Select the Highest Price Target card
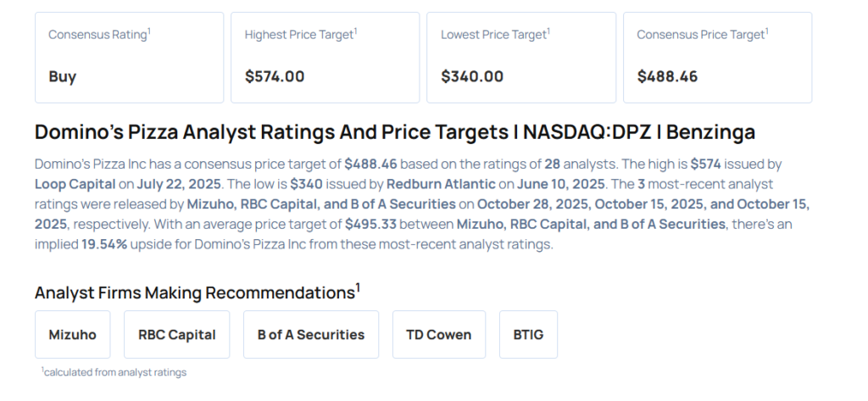868x401 pixels. 325,57
